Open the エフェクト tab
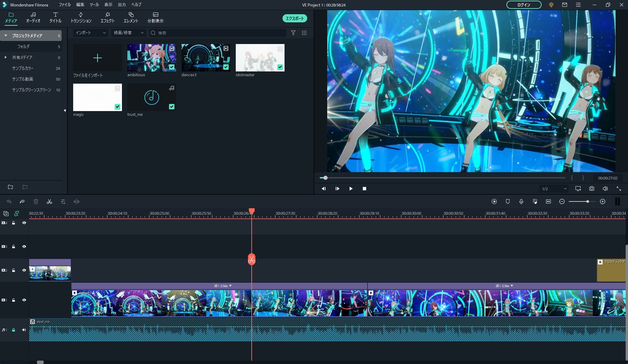This screenshot has height=364, width=628. click(107, 18)
